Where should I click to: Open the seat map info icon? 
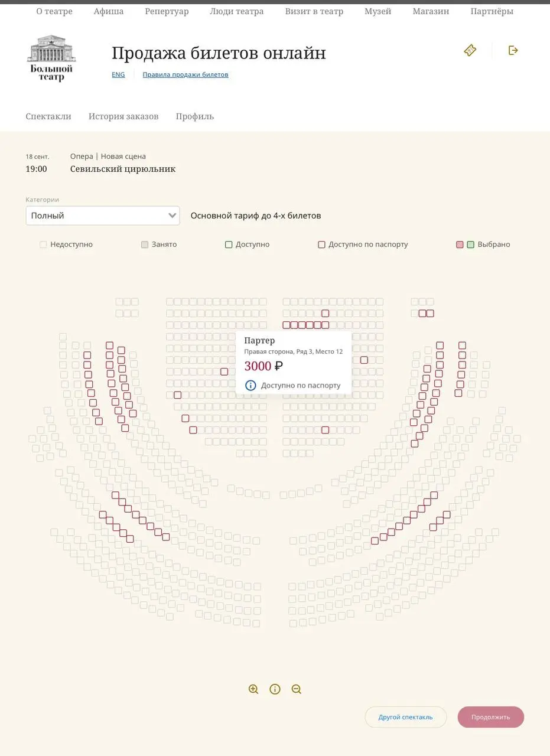(275, 689)
